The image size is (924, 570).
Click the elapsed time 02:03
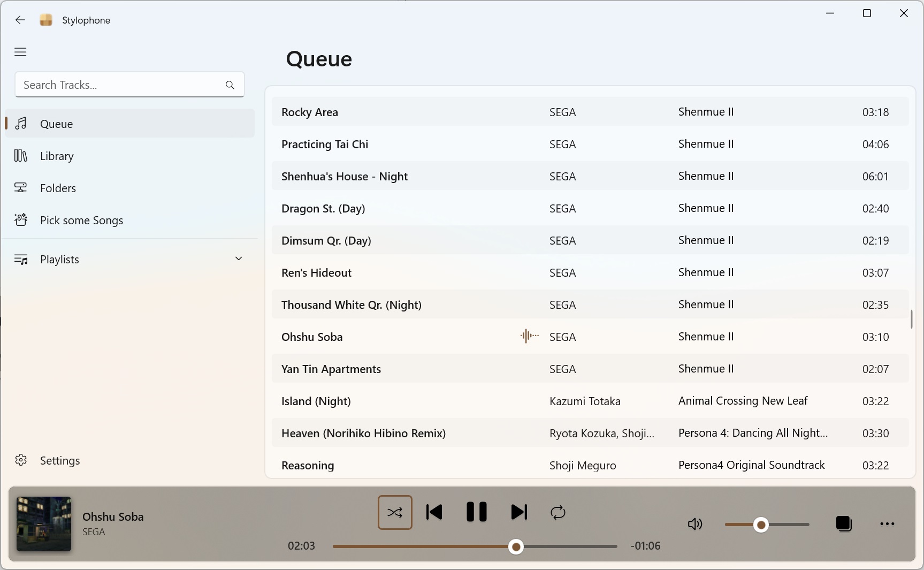click(301, 546)
